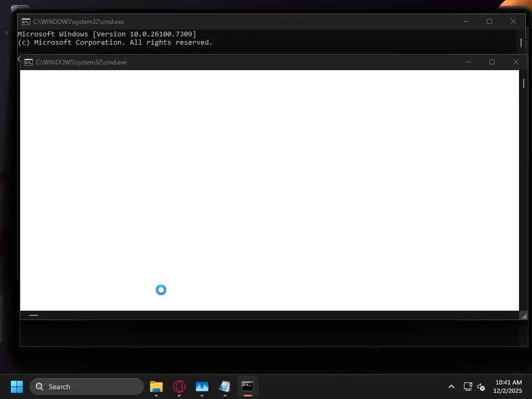
Task: Click the back window title 'C:\WINDOWS\system32\cmd.exe'
Action: (78, 22)
